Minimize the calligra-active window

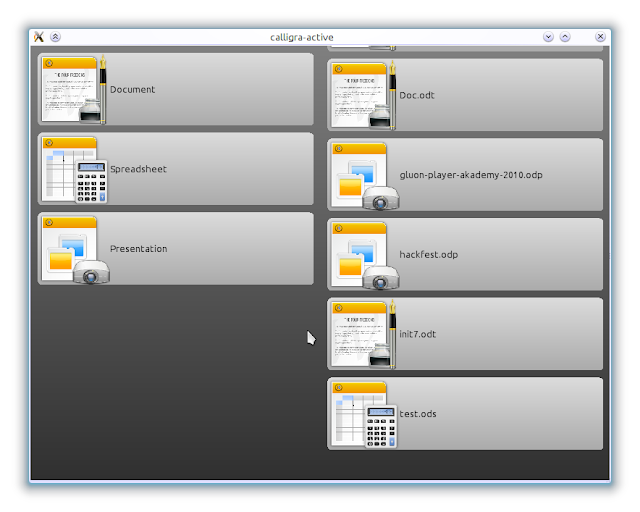click(x=548, y=37)
